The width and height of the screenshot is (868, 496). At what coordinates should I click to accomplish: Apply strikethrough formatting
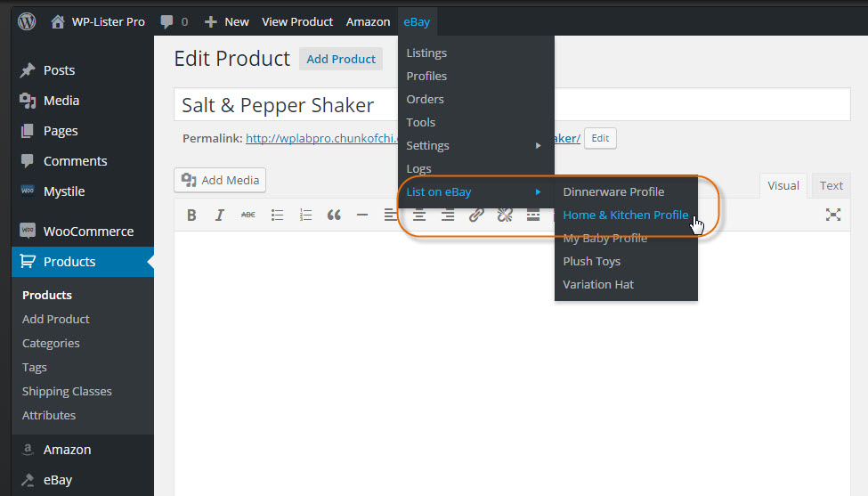(248, 215)
